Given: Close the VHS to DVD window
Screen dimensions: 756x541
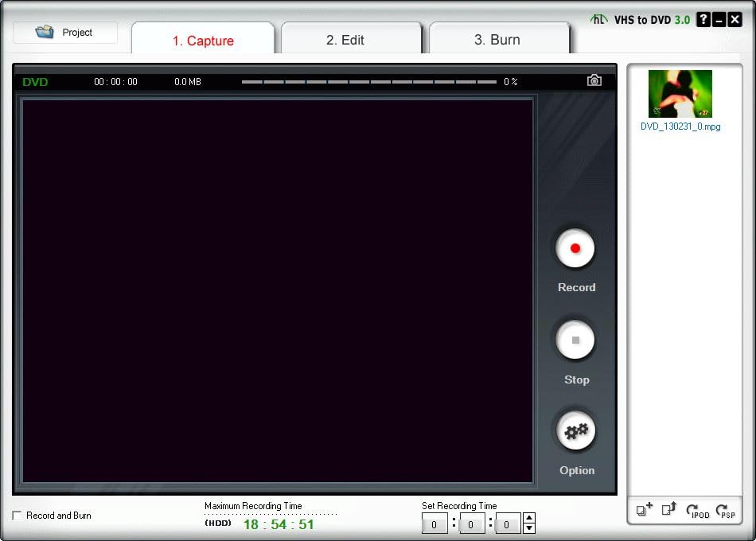Looking at the screenshot, I should pyautogui.click(x=735, y=19).
